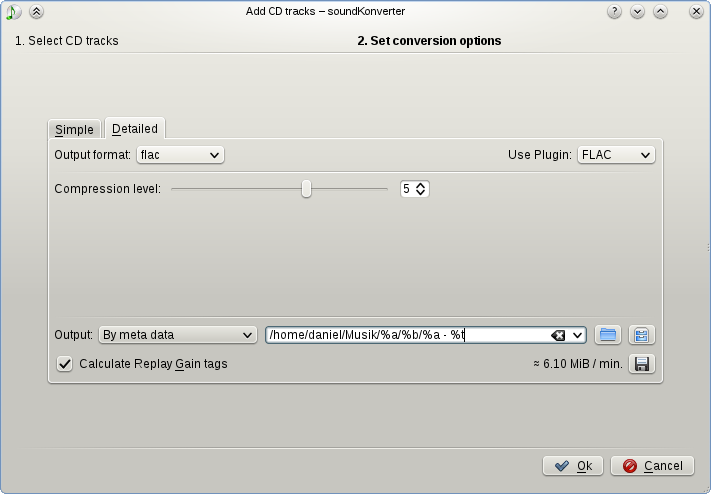Click the soundKonverter app icon in title bar
The width and height of the screenshot is (711, 494).
[13, 12]
